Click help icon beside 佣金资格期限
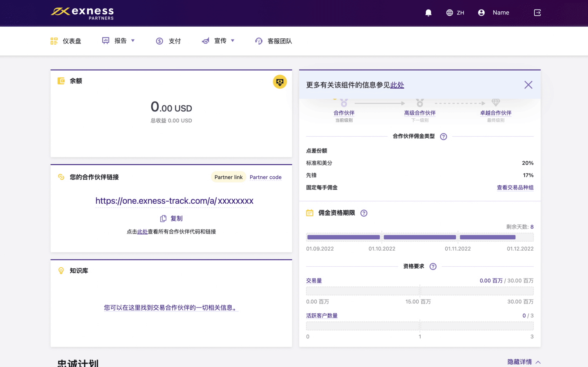The image size is (588, 367). (364, 213)
